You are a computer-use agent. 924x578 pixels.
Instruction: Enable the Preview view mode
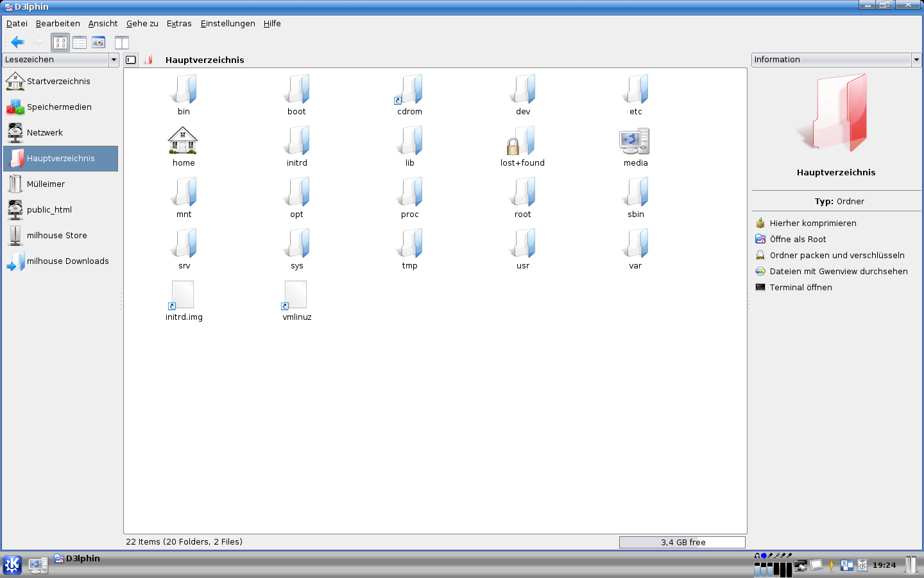(98, 42)
